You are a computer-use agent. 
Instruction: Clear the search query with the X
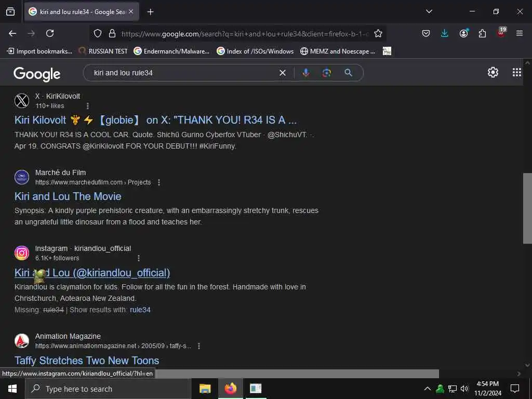(282, 73)
